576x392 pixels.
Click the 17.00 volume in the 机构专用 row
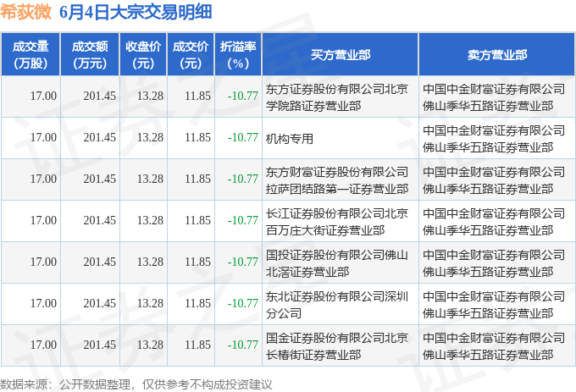point(43,138)
